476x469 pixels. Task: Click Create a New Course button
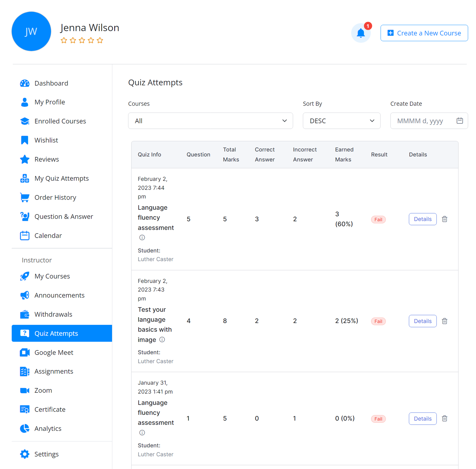424,33
